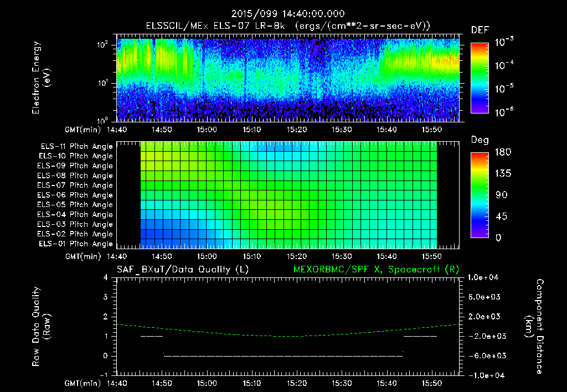
Task: Click the 10^0 electron energy tick label
Action: [x=102, y=120]
